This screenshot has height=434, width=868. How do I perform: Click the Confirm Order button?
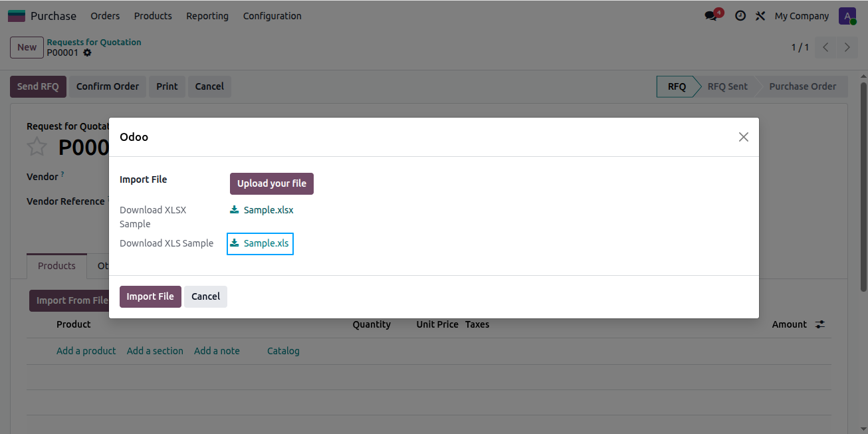[x=108, y=86]
